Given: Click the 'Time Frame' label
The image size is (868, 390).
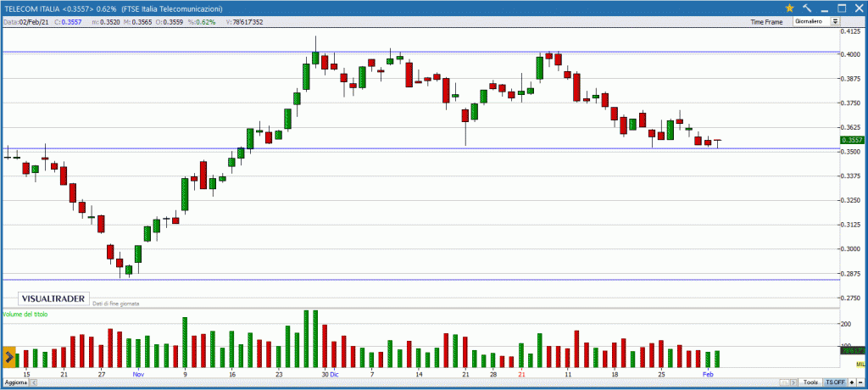Looking at the screenshot, I should click(x=766, y=22).
